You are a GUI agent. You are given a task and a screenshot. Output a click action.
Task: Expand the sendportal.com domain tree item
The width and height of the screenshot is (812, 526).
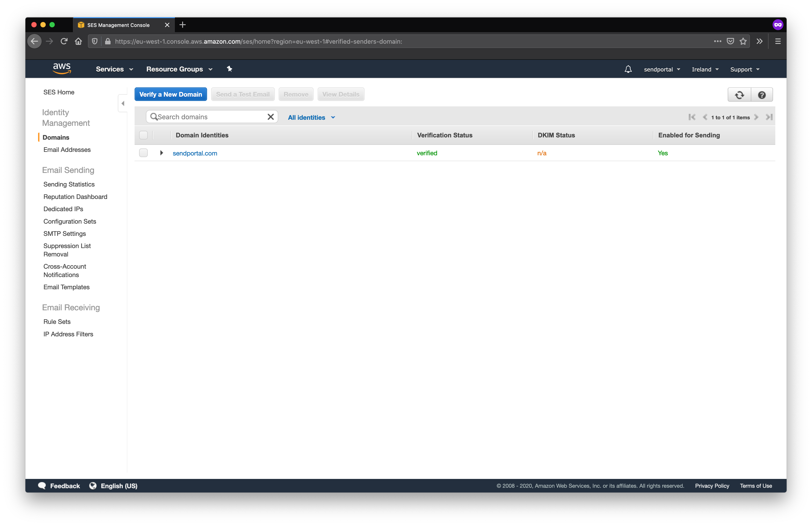(x=161, y=153)
